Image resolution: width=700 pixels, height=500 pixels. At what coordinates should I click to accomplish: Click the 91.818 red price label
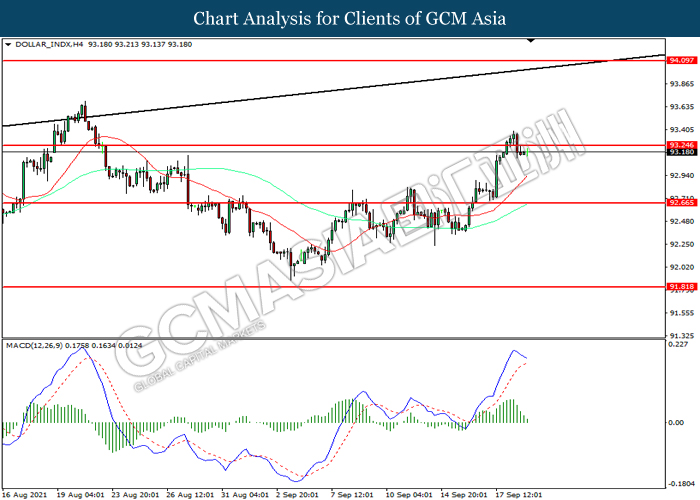click(681, 287)
